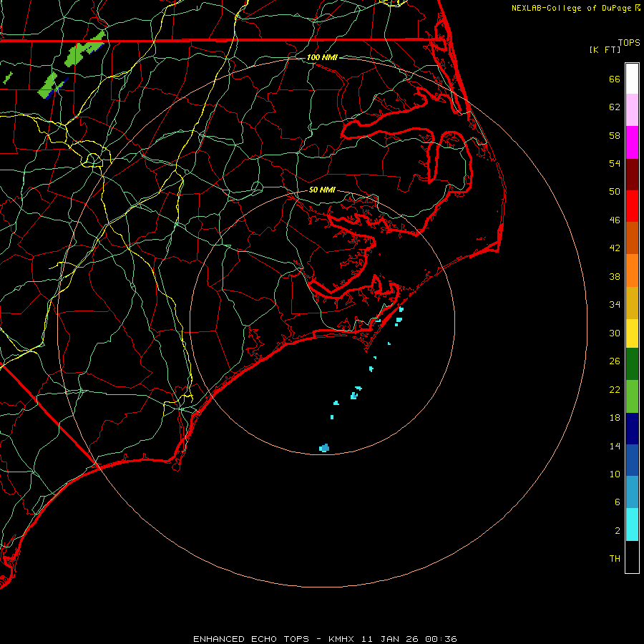Screen dimensions: 644x644
Task: Click the southernmost blue echo on 50 NMI ring
Action: click(324, 448)
